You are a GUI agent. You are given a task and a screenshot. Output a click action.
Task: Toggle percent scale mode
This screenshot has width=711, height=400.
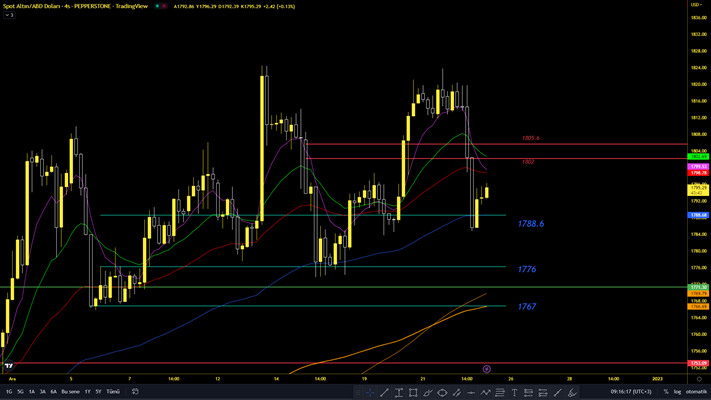coord(666,391)
